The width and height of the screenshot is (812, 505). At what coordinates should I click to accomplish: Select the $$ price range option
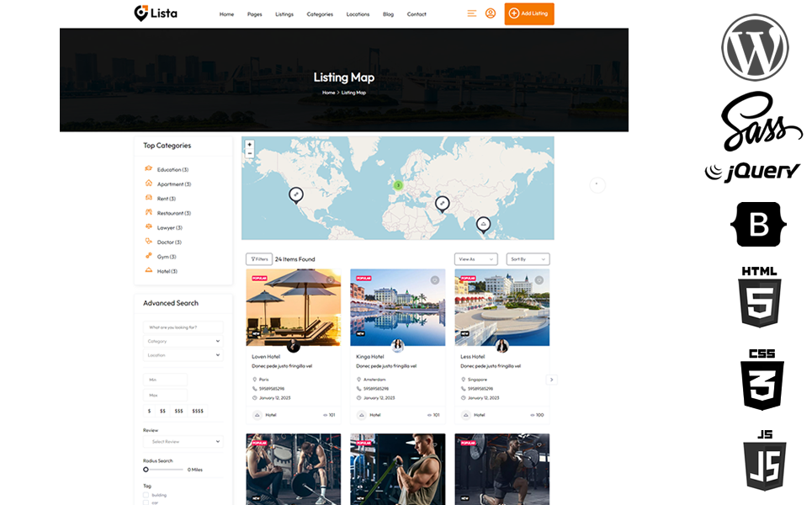tap(162, 411)
